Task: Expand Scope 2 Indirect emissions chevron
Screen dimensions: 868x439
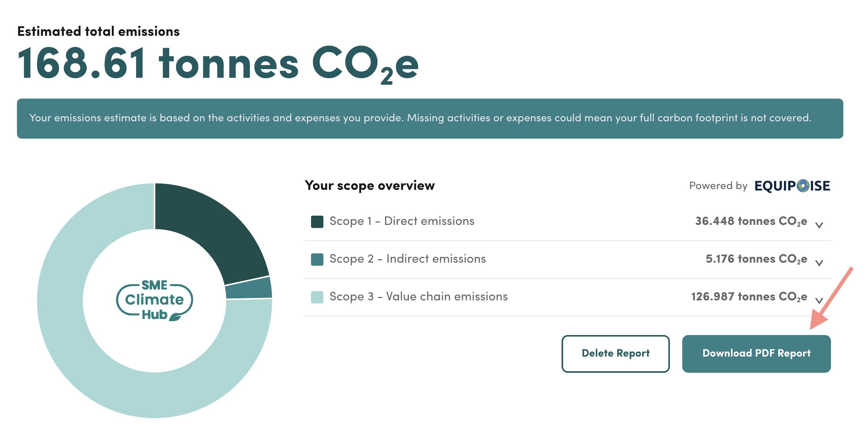Action: [x=819, y=263]
